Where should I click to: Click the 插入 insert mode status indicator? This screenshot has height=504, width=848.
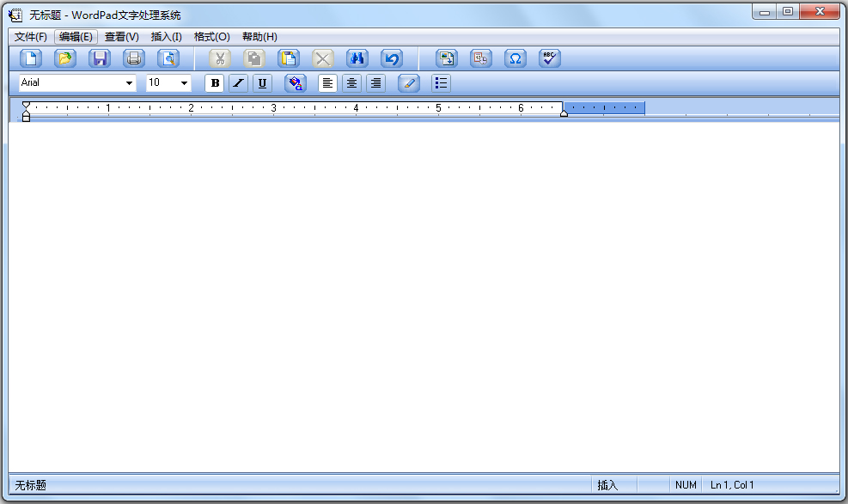[607, 485]
